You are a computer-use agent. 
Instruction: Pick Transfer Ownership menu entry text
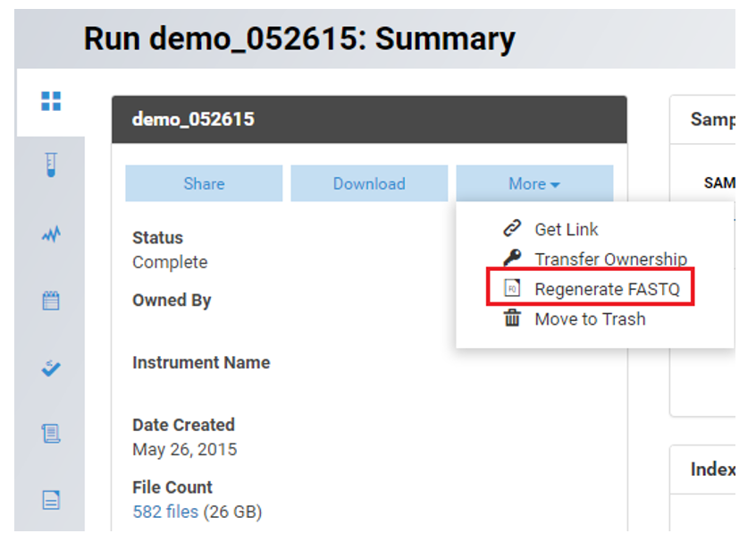point(611,258)
